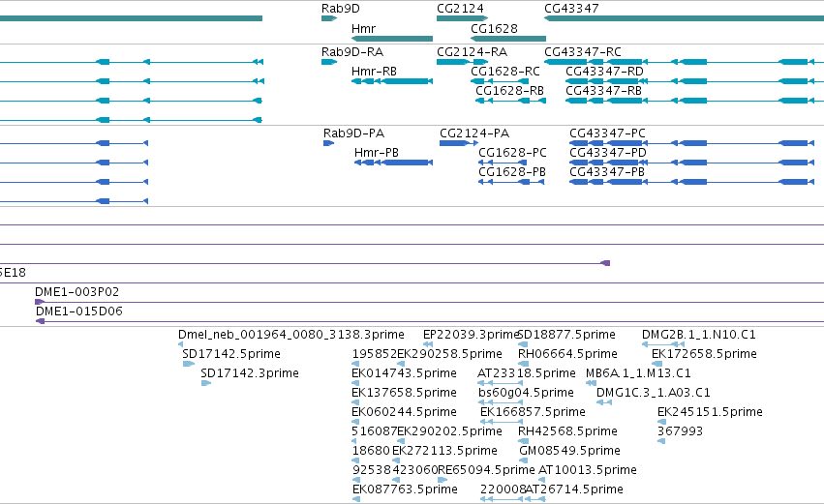Click the DME1-003P02 clone label
The height and width of the screenshot is (504, 824).
76,292
